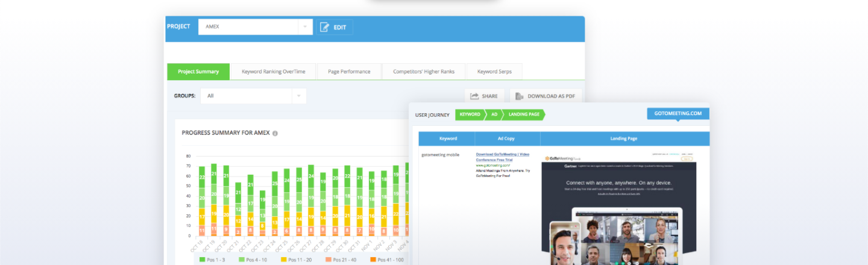Screen dimensions: 868x265
Task: Switch to Keyword Ranking OverTime tab
Action: [x=273, y=72]
